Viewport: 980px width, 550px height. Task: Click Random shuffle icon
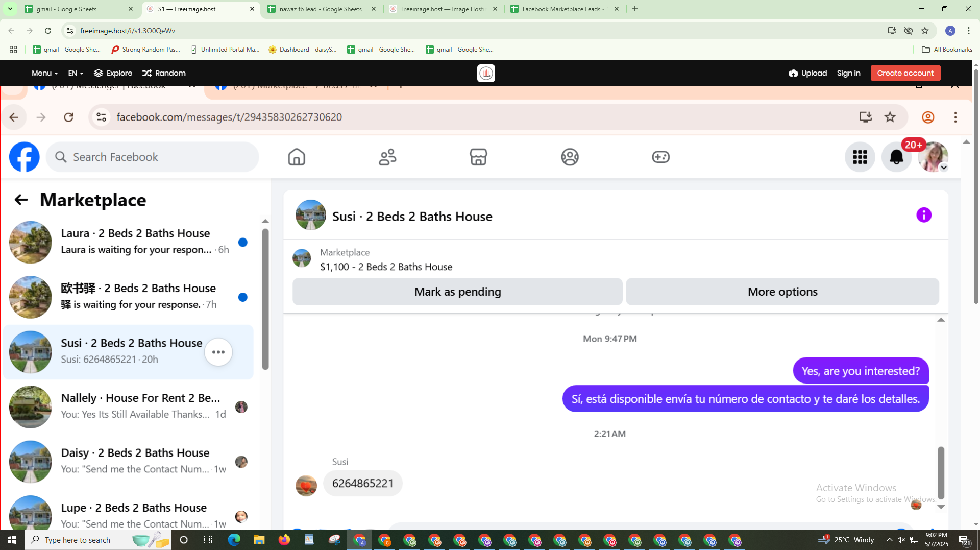147,73
